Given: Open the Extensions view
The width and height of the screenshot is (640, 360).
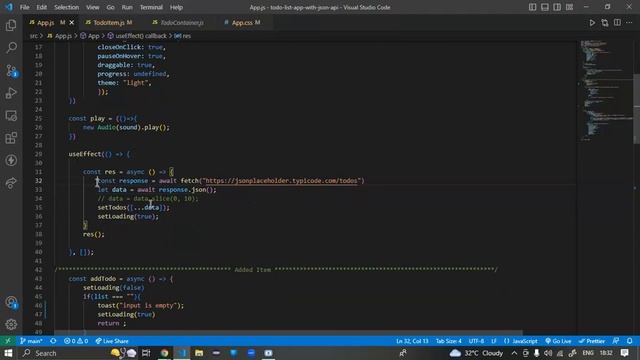Looking at the screenshot, I should [11, 138].
